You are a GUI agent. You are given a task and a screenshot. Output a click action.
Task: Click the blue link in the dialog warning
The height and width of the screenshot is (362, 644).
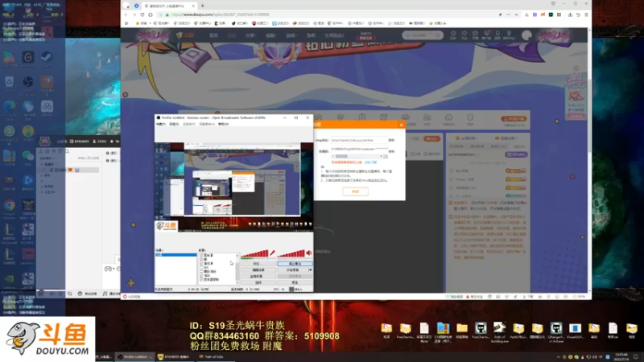371,162
